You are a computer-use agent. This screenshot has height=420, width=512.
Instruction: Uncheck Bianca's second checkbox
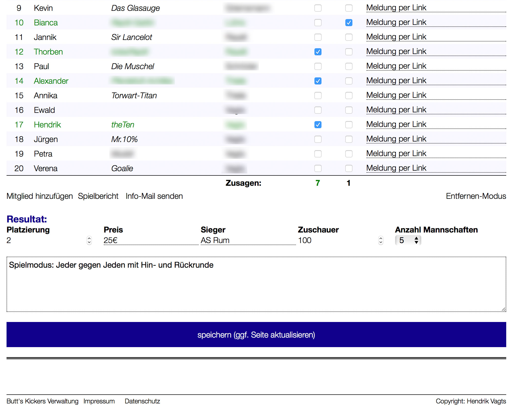(x=349, y=23)
